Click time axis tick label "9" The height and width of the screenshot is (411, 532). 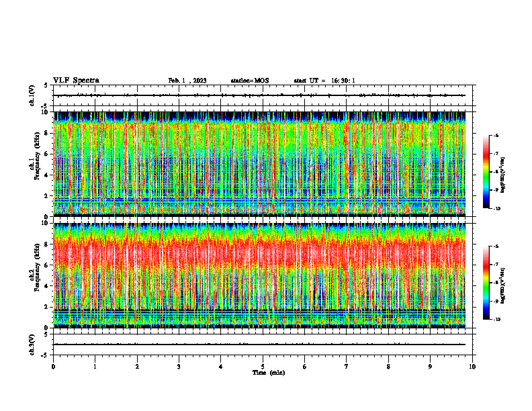tap(430, 367)
